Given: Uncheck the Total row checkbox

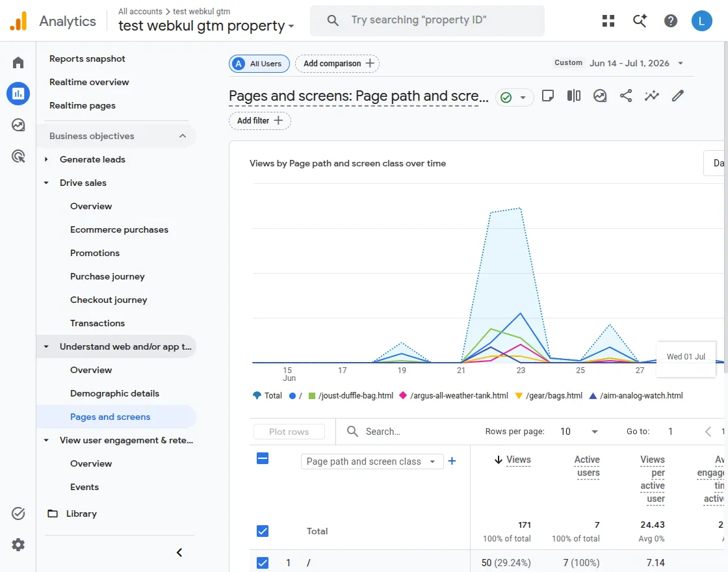Looking at the screenshot, I should tap(263, 530).
